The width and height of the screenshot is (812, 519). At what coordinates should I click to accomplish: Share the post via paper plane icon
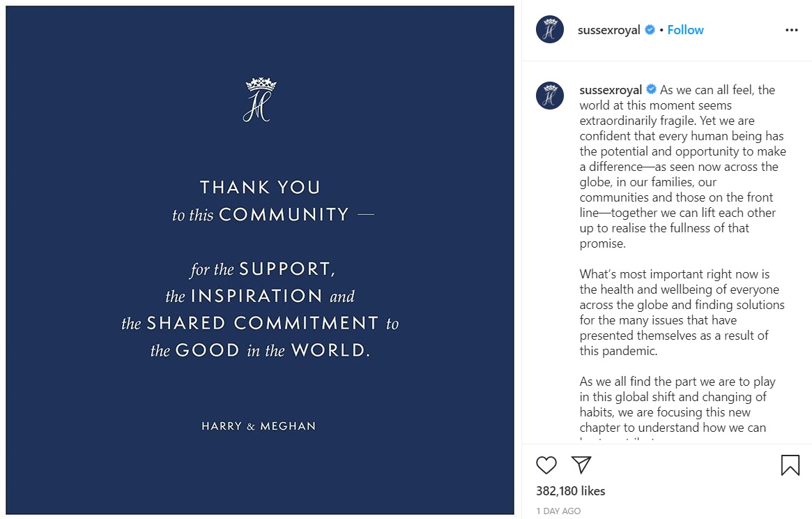581,465
